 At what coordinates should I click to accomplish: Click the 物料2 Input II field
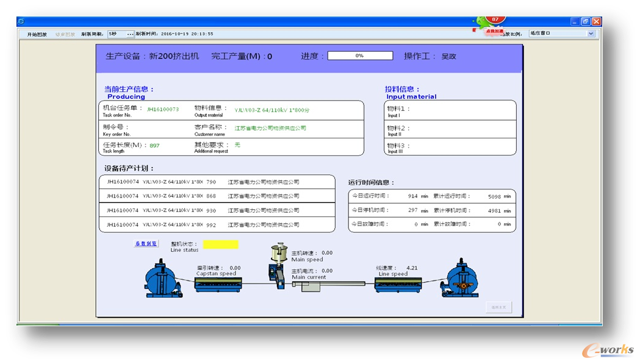click(x=450, y=129)
